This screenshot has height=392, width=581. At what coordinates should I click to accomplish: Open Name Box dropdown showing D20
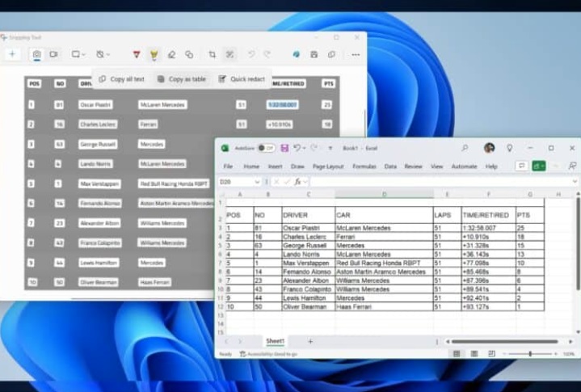[257, 182]
